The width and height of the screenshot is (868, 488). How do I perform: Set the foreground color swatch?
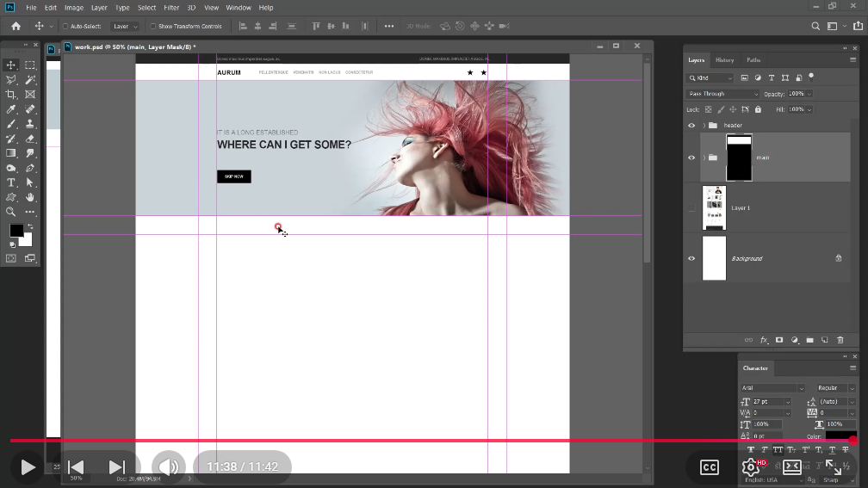click(16, 230)
